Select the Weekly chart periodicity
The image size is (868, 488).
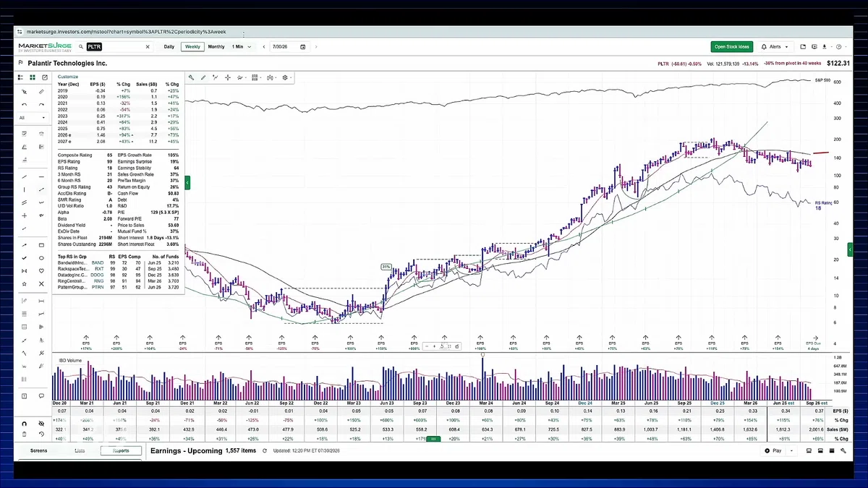coord(192,46)
